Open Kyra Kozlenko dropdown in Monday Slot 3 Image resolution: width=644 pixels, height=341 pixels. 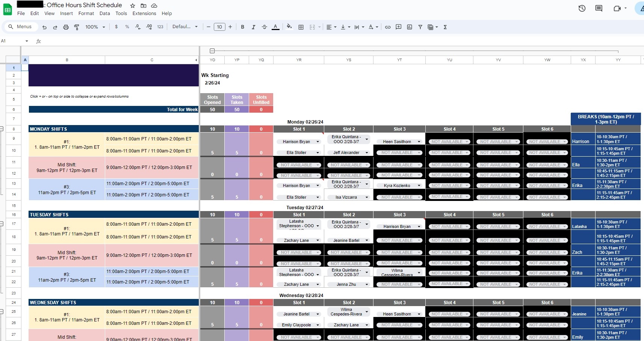pyautogui.click(x=419, y=186)
